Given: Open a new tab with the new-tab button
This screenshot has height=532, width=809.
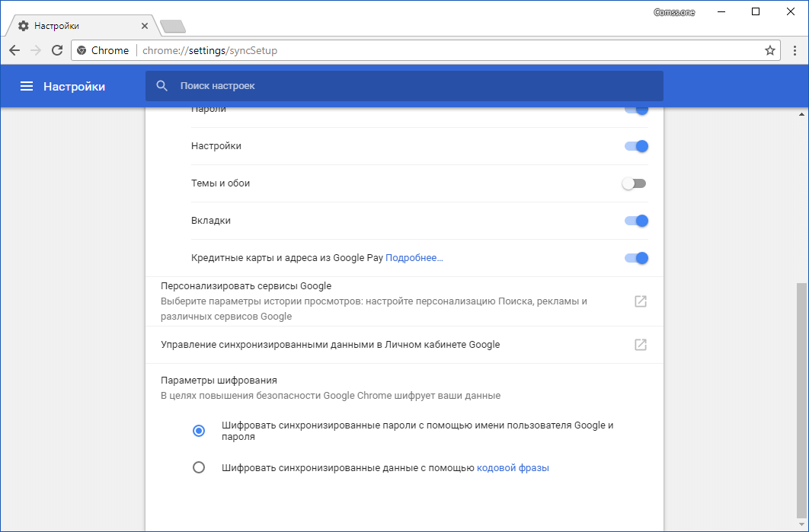Looking at the screenshot, I should (173, 27).
